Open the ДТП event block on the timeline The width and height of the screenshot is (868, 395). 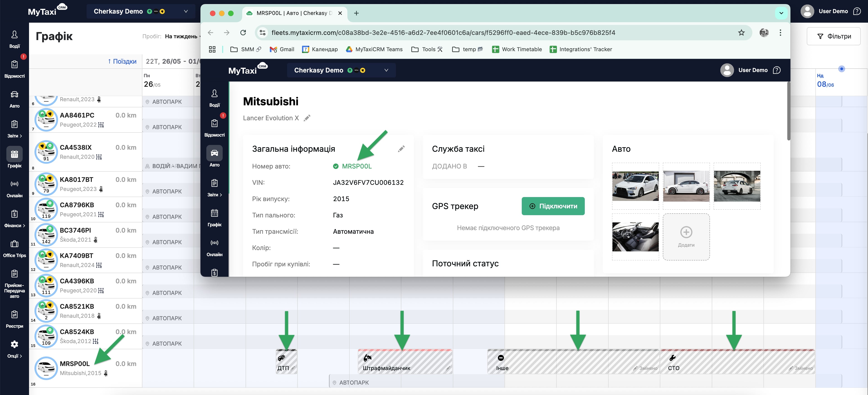(x=286, y=362)
